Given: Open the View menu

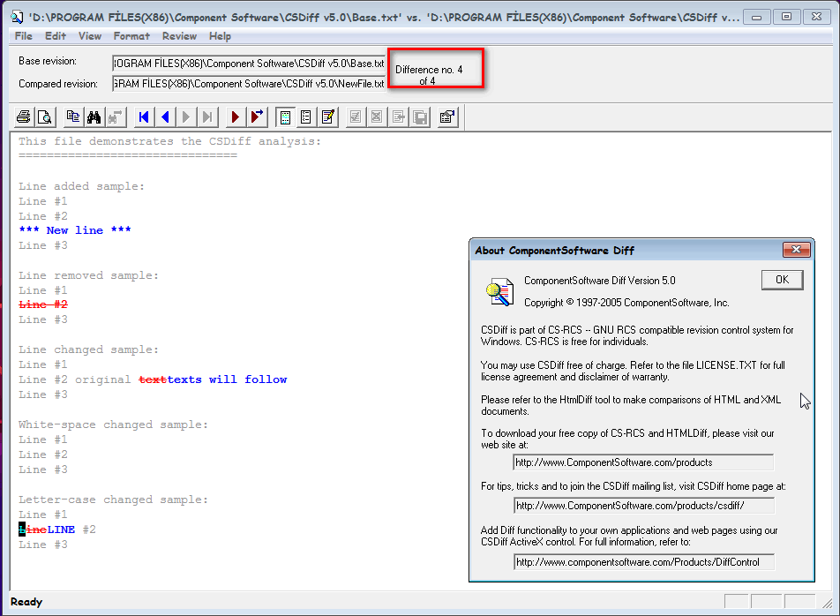Looking at the screenshot, I should pos(89,36).
